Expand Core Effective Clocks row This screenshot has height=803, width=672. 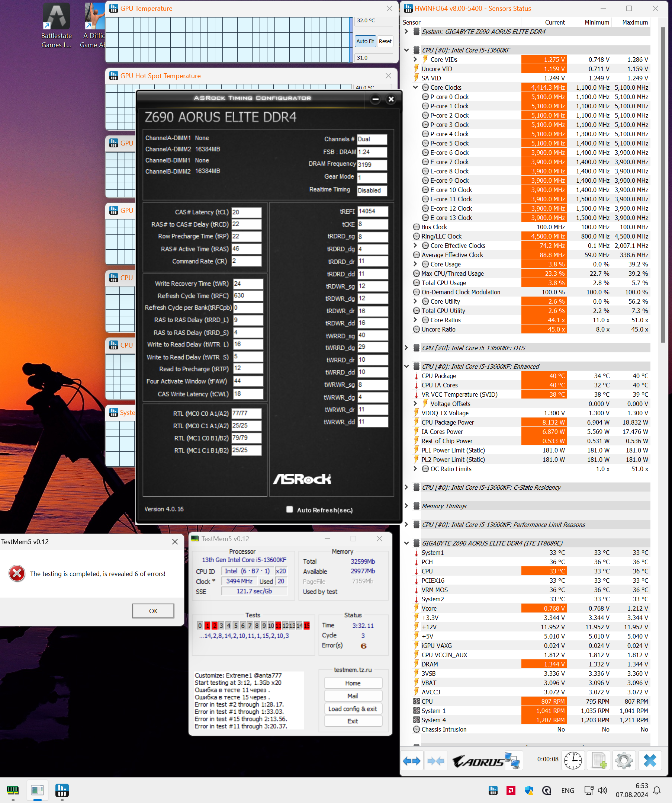[415, 246]
